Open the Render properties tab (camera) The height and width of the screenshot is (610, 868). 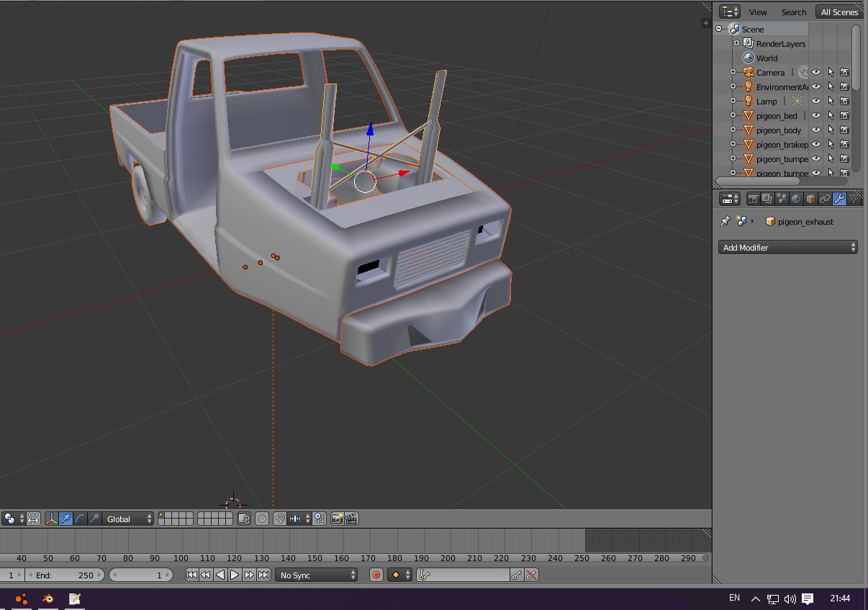pos(754,199)
